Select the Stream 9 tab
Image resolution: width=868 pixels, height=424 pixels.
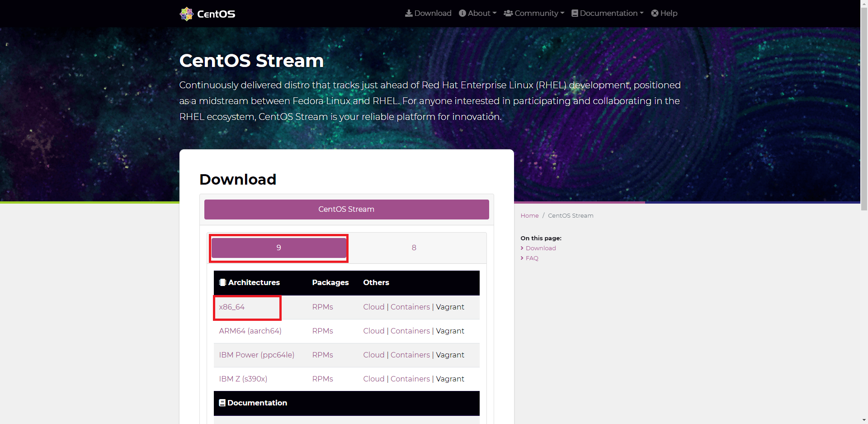(x=278, y=248)
